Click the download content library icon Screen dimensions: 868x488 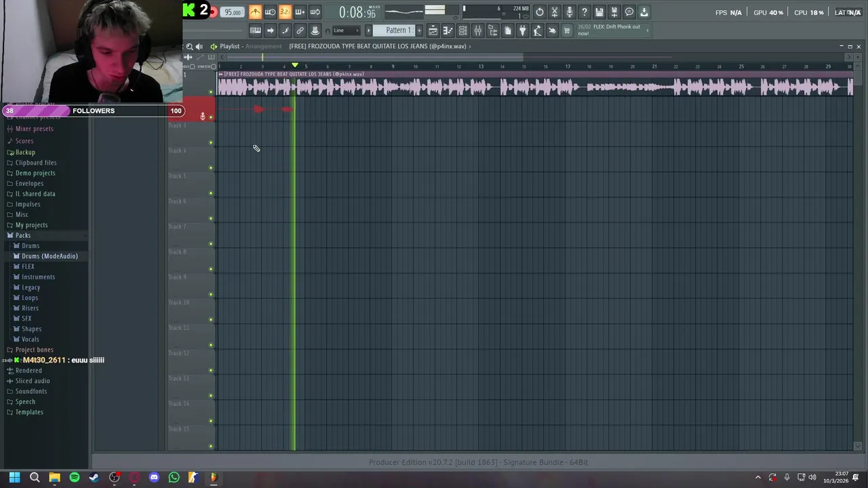click(644, 12)
